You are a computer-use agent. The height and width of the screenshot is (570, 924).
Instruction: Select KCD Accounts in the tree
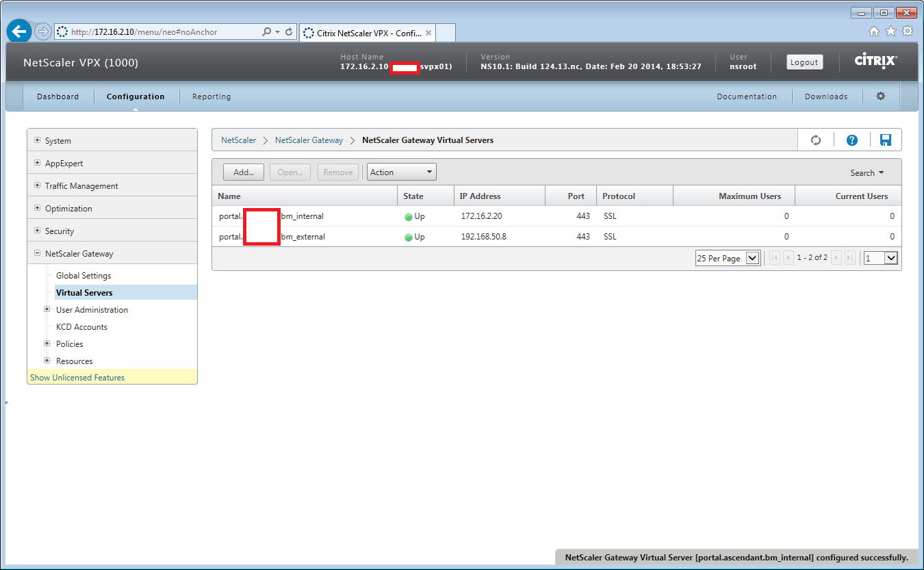coord(81,326)
